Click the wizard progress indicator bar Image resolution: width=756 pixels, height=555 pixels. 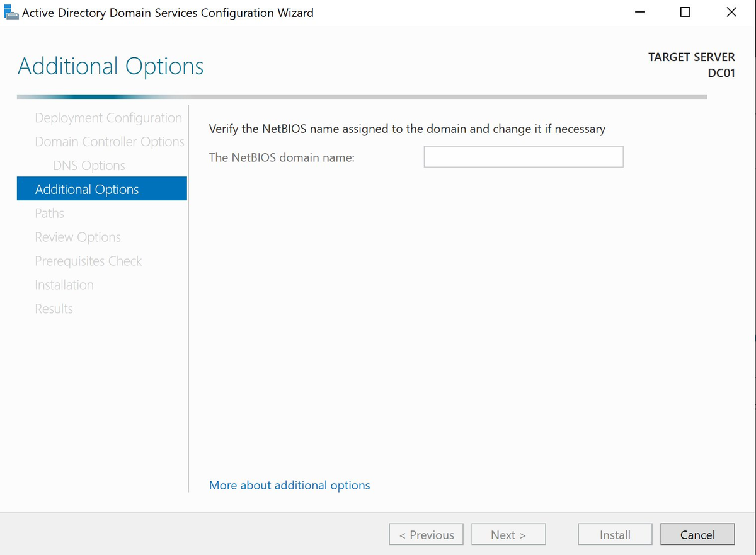[362, 97]
